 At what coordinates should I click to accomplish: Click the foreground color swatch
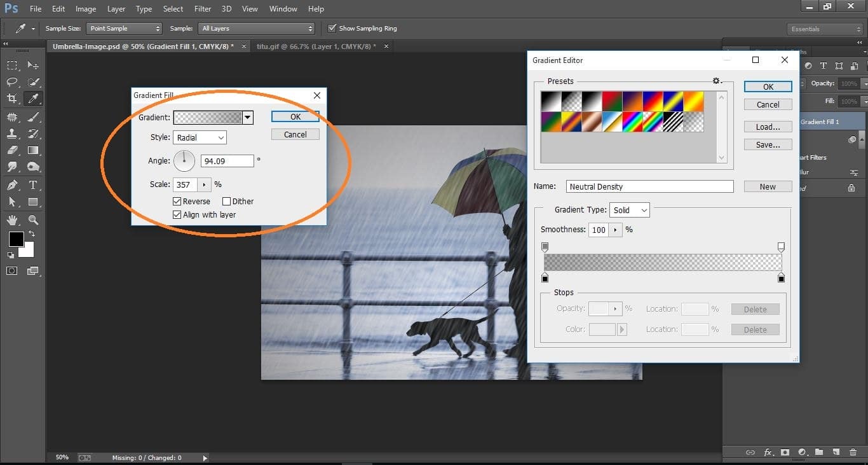tap(15, 240)
